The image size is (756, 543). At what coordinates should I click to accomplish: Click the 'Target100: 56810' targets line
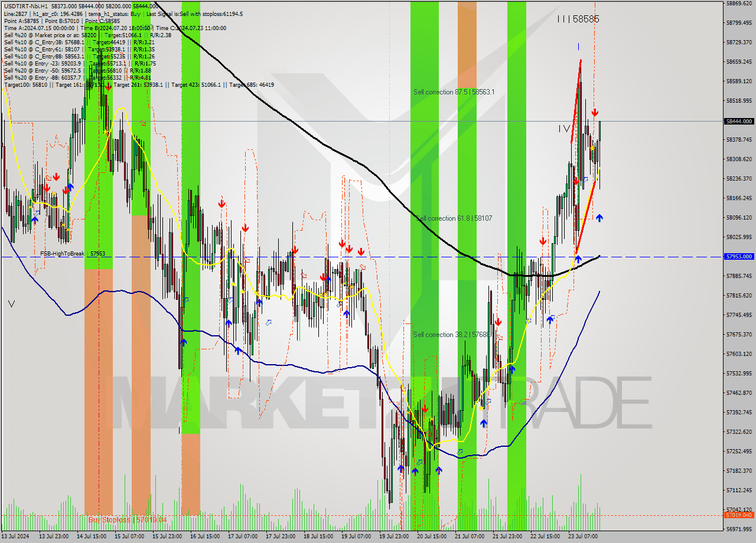point(139,84)
